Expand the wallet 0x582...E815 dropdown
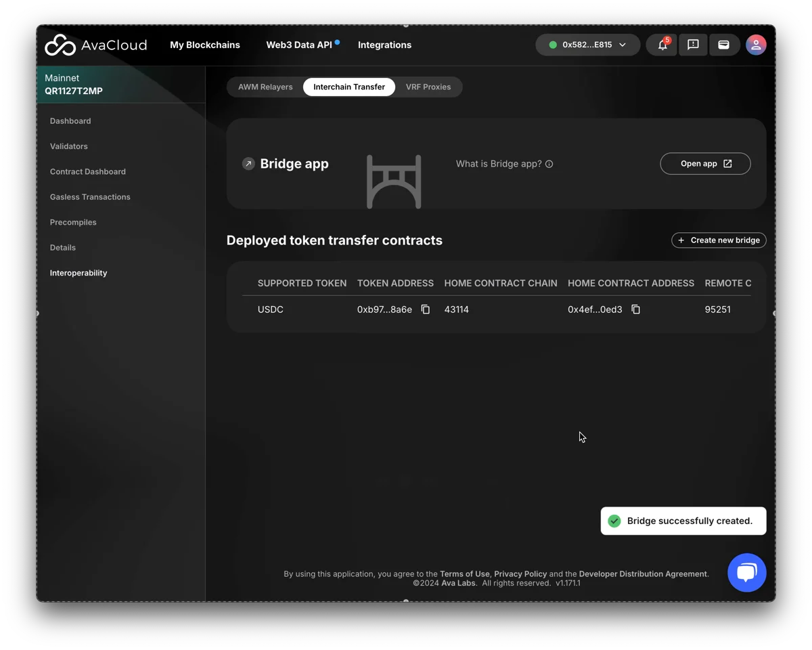Screen dimensions: 812x650 coord(587,45)
